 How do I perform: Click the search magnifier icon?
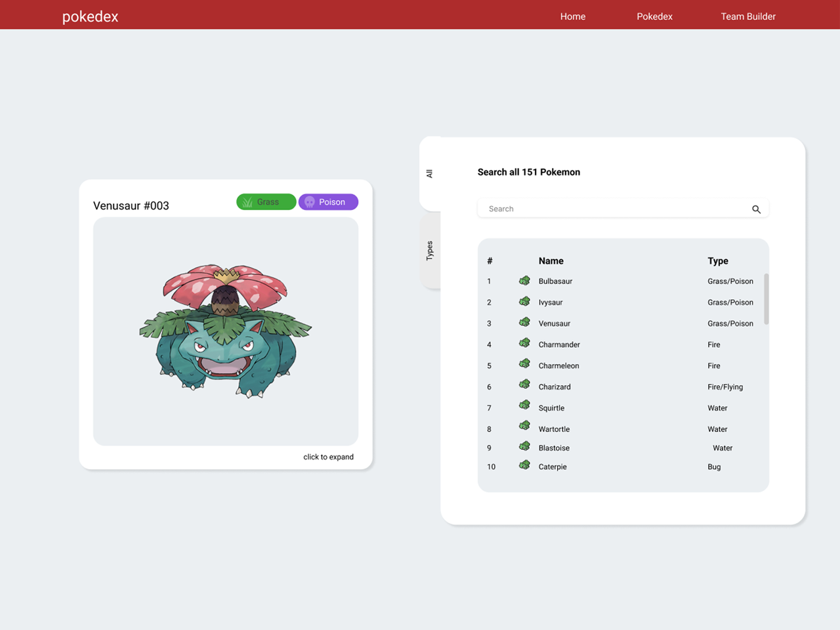[756, 209]
